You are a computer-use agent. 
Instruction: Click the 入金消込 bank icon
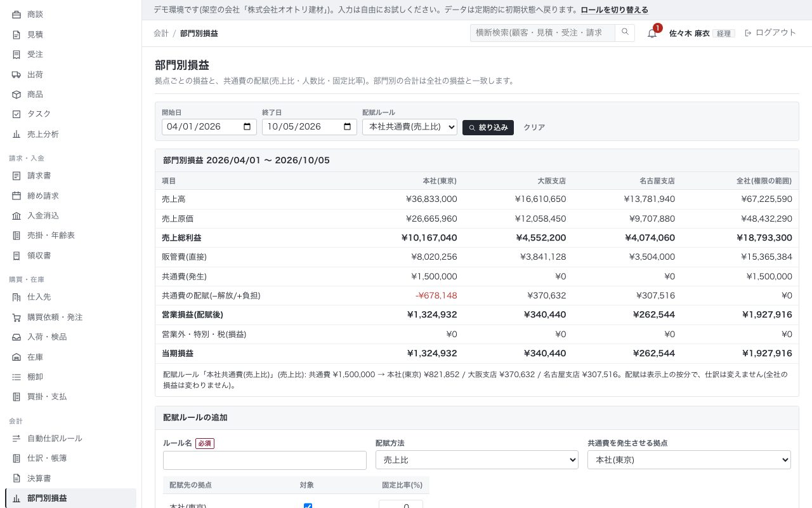[x=16, y=215]
